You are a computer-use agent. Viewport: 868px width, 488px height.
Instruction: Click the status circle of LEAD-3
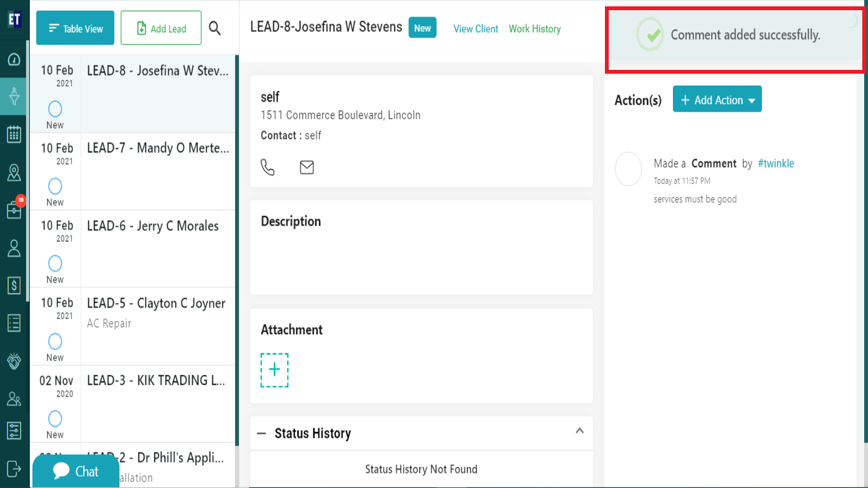point(55,419)
